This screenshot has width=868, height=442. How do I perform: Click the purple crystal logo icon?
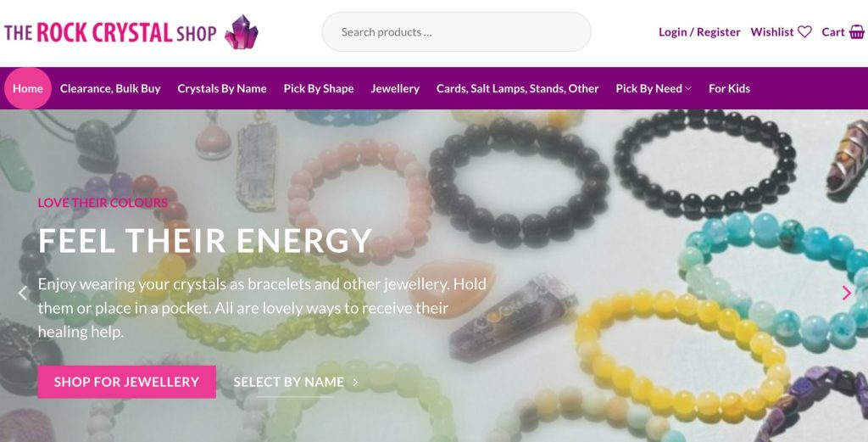click(242, 32)
